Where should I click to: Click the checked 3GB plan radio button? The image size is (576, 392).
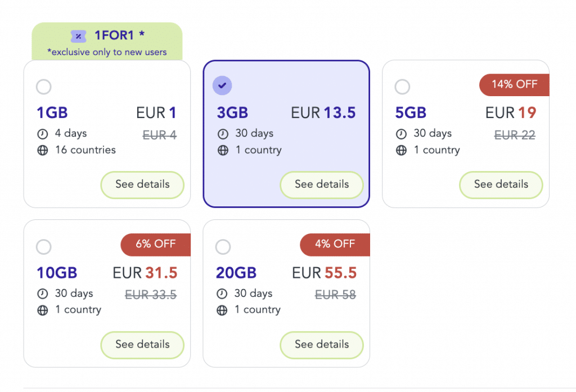click(x=222, y=85)
